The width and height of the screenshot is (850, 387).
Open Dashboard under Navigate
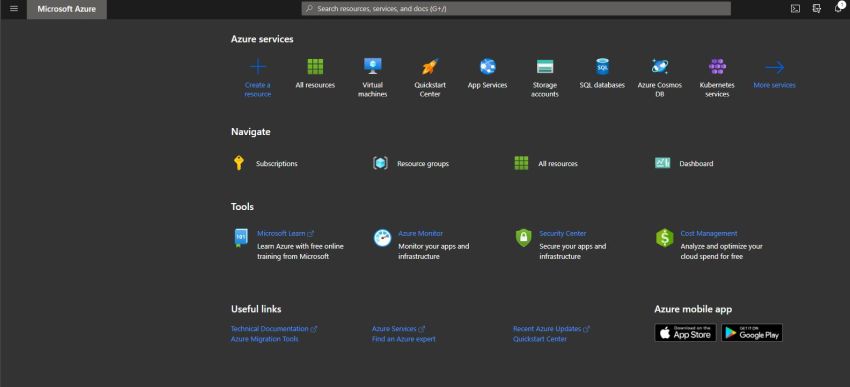point(684,163)
